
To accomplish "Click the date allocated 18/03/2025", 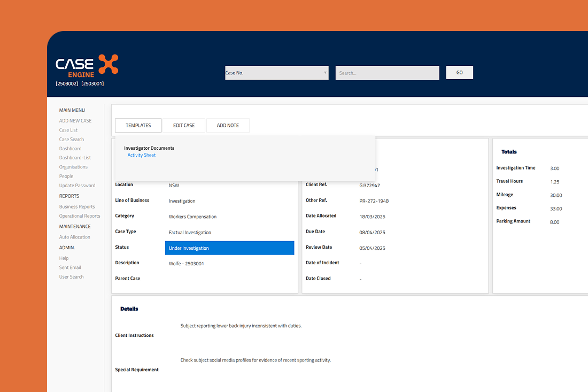I will tap(373, 217).
